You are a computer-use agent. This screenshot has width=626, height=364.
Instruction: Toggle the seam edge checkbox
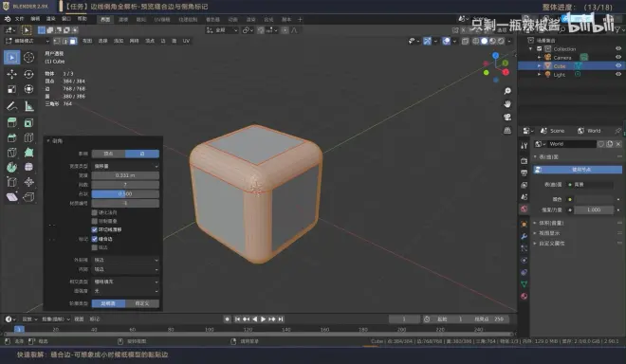point(95,239)
